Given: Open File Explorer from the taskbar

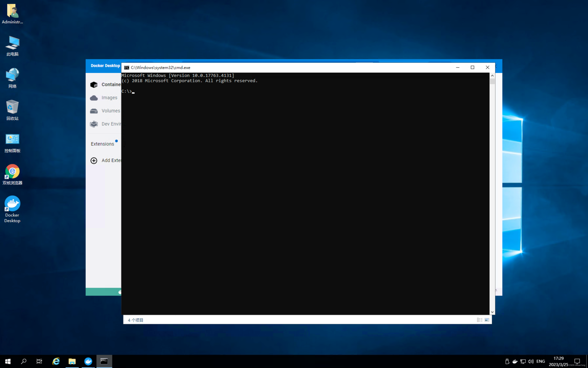Looking at the screenshot, I should point(72,361).
